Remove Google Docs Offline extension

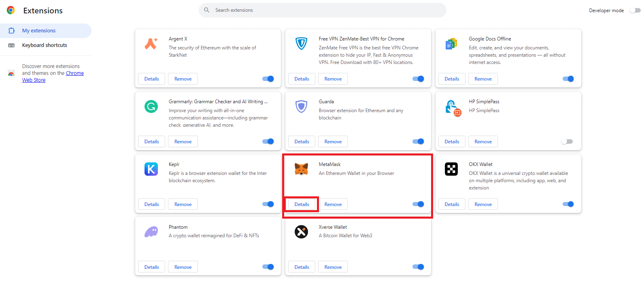[483, 79]
